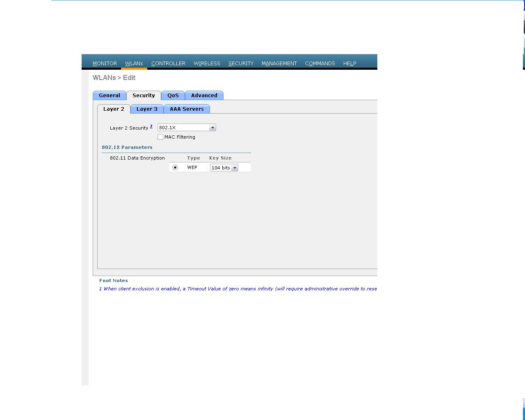This screenshot has width=525, height=420.
Task: Click the 'Foot Notes' heading
Action: point(114,281)
